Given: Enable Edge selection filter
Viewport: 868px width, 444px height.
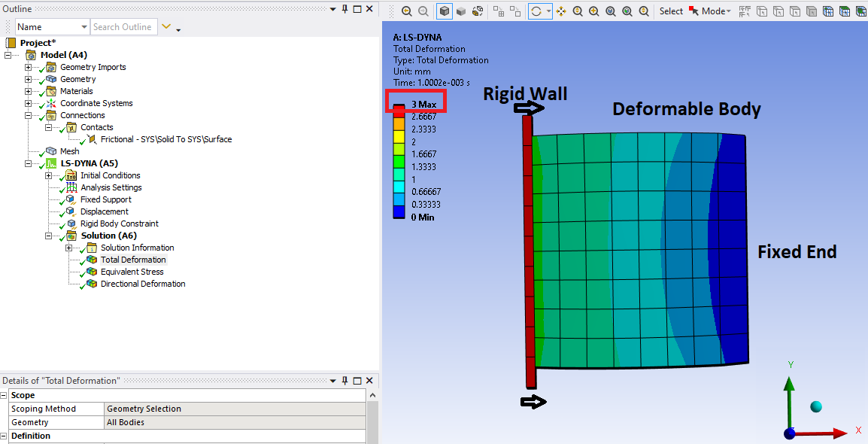Looking at the screenshot, I should 778,11.
